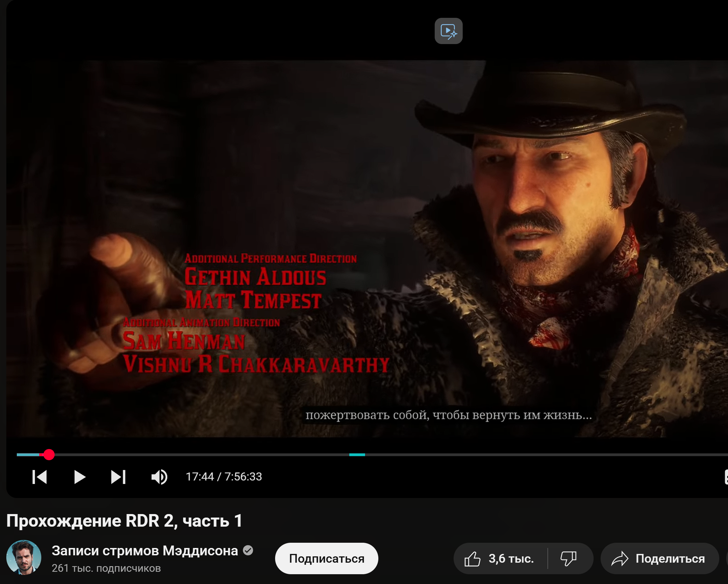The image size is (728, 584).
Task: Skip to the previous video
Action: pyautogui.click(x=40, y=477)
